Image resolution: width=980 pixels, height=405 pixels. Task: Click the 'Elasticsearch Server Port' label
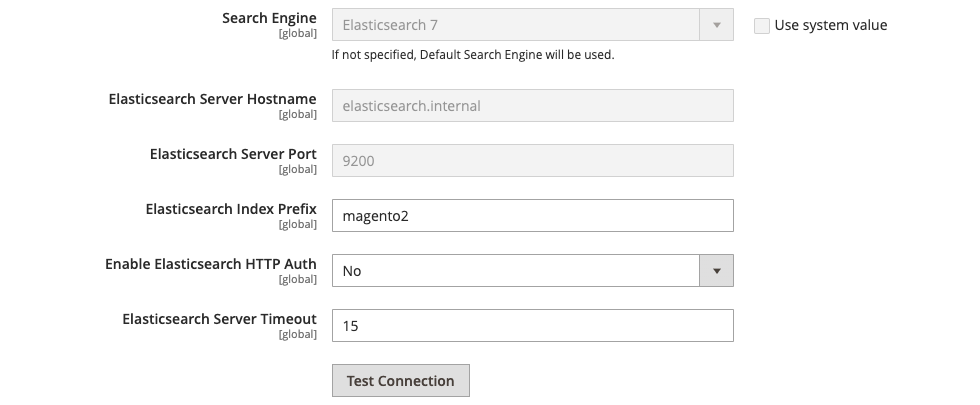pyautogui.click(x=233, y=154)
